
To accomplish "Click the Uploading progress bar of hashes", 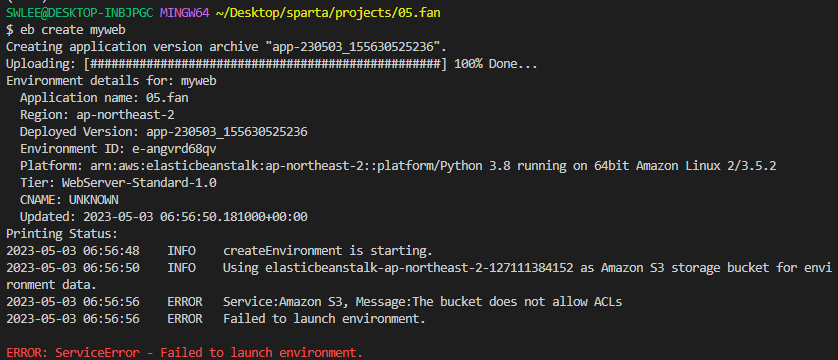I will (266, 64).
